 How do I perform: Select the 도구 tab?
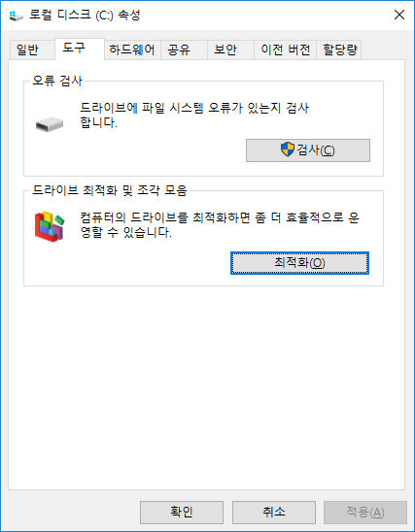(x=74, y=48)
